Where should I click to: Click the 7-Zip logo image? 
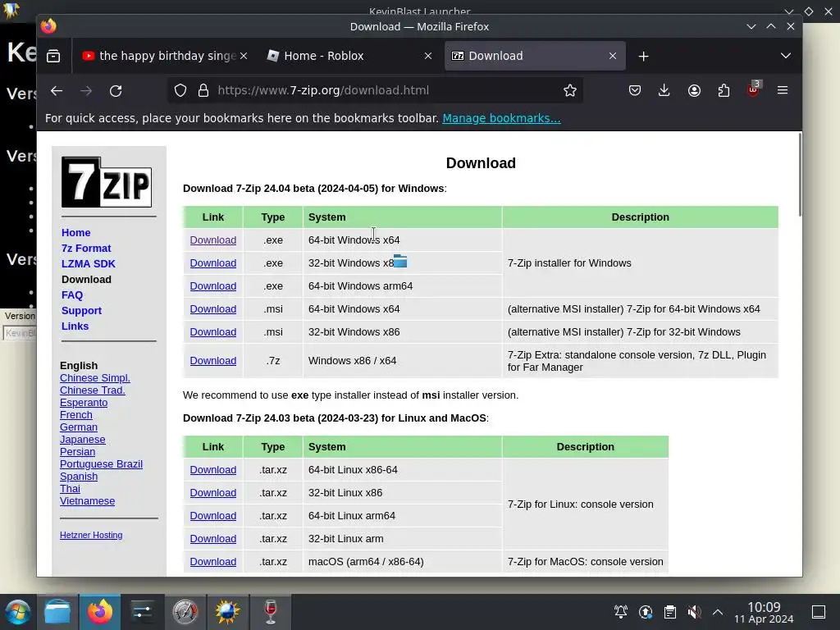click(x=107, y=182)
